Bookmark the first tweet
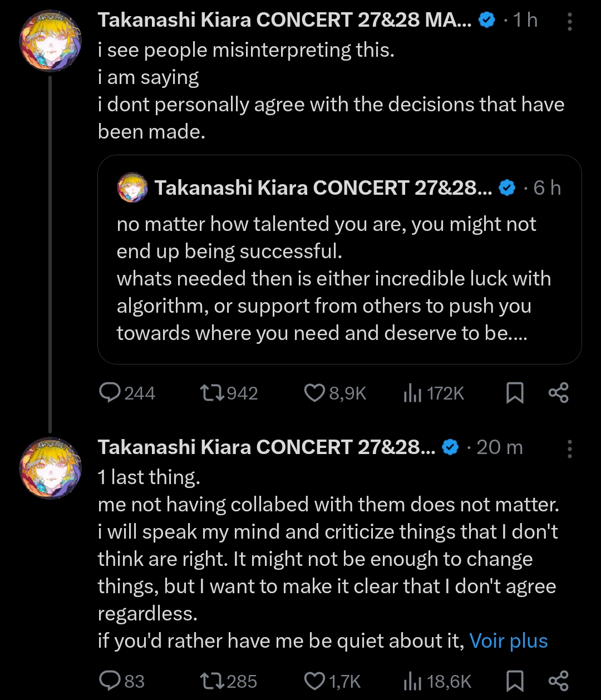The width and height of the screenshot is (601, 700). (515, 393)
